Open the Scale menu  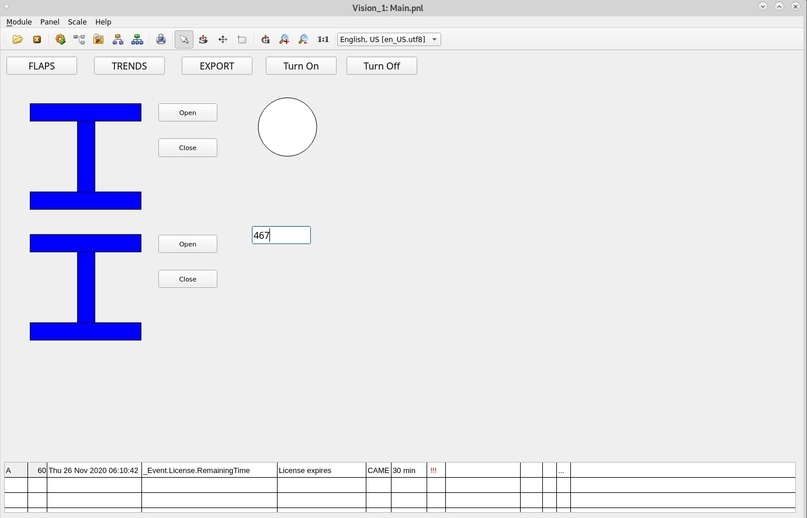[x=77, y=22]
